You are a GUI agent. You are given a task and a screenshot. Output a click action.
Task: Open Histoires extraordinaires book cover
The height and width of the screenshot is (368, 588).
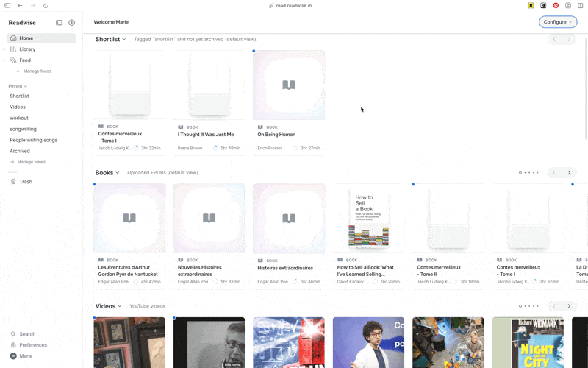point(289,218)
